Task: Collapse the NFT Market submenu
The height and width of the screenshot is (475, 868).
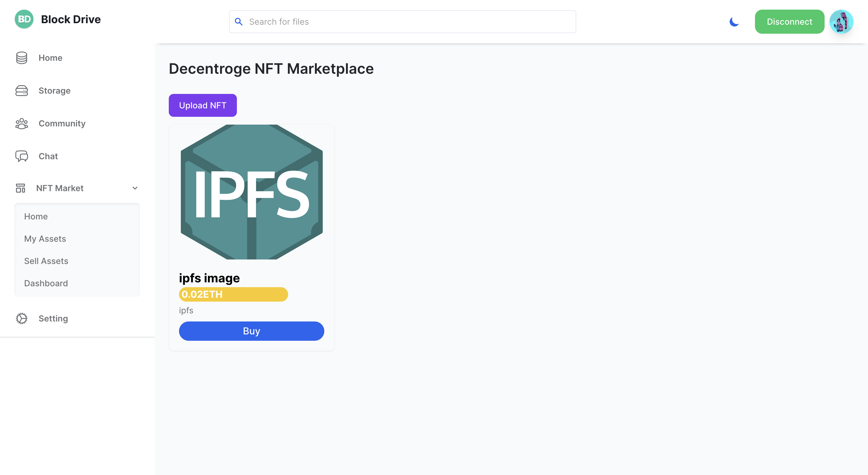Action: (x=135, y=188)
